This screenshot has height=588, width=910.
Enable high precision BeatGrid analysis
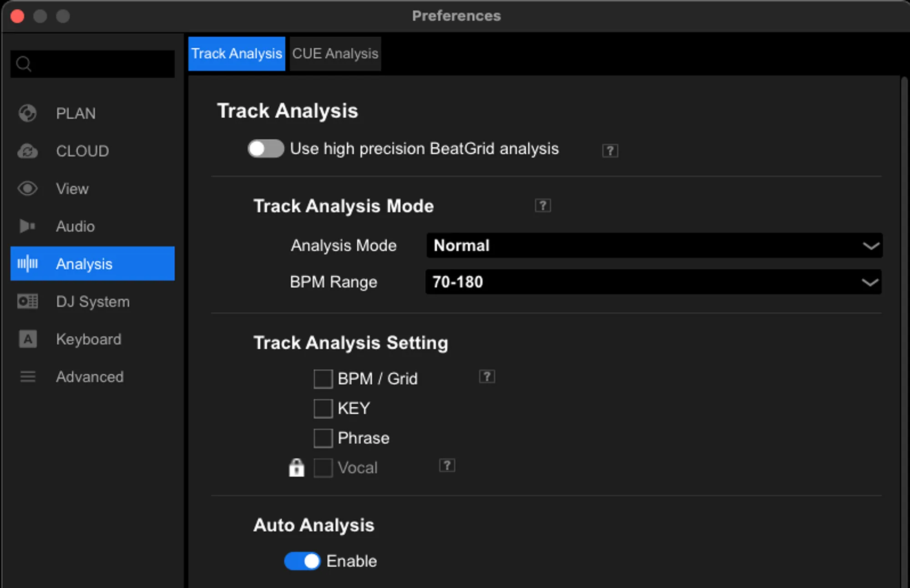pyautogui.click(x=266, y=148)
